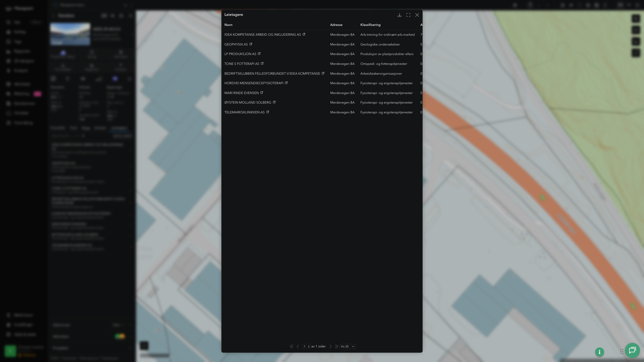
Task: Select the ØYSTEIN MOLLAND SOLBERG tenant name
Action: coord(248,103)
